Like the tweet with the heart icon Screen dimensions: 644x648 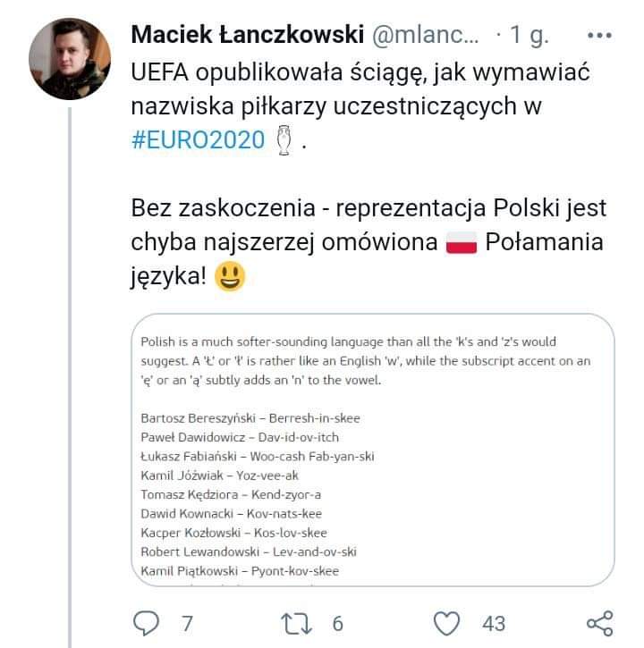tap(446, 622)
